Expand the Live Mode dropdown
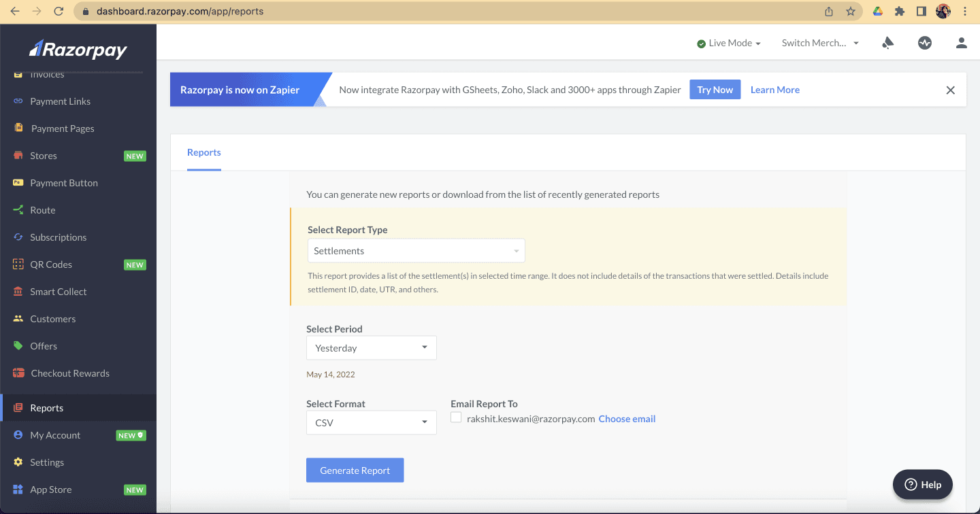Viewport: 980px width, 514px height. tap(729, 43)
